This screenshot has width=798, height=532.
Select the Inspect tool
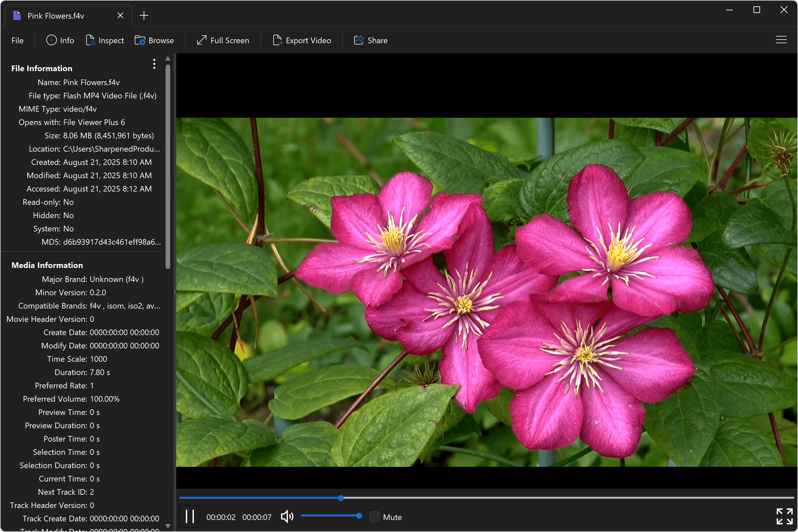(105, 40)
